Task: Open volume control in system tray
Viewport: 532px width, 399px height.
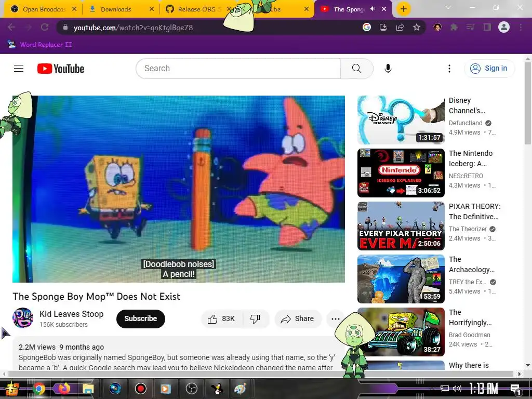Action: pyautogui.click(x=457, y=389)
